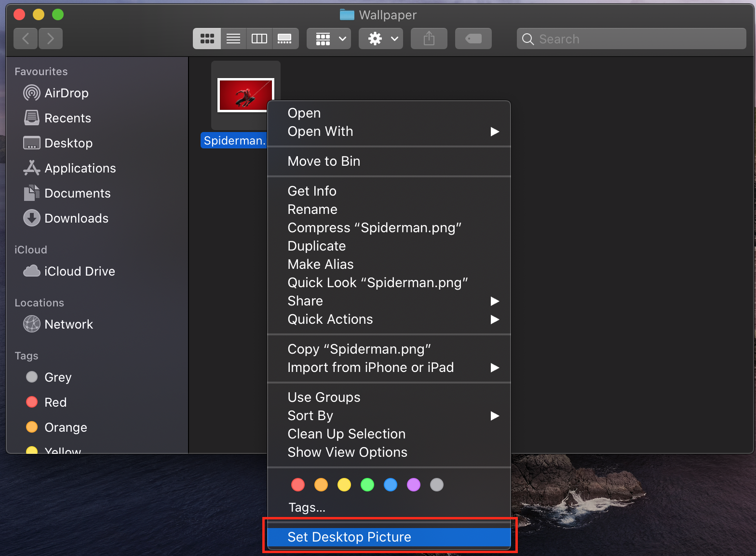Open Recents in the sidebar
The image size is (756, 556).
[57, 118]
